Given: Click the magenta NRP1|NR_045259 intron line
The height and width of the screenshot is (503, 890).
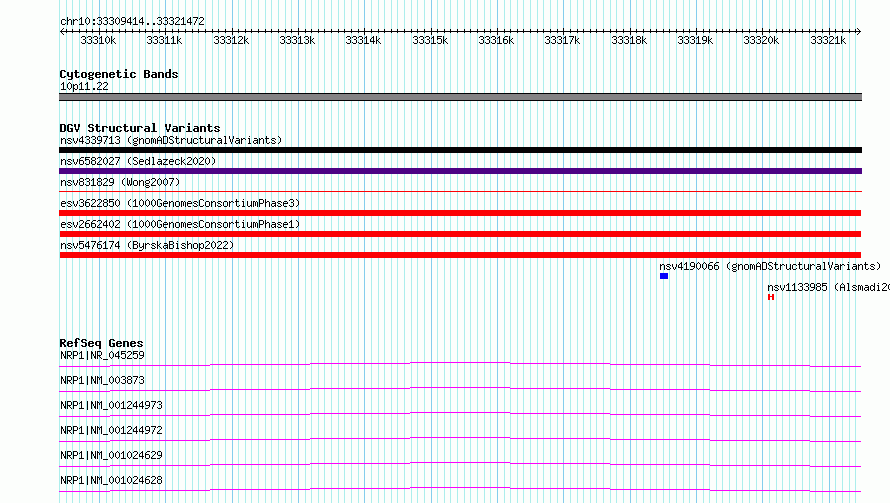Looking at the screenshot, I should pos(460,364).
